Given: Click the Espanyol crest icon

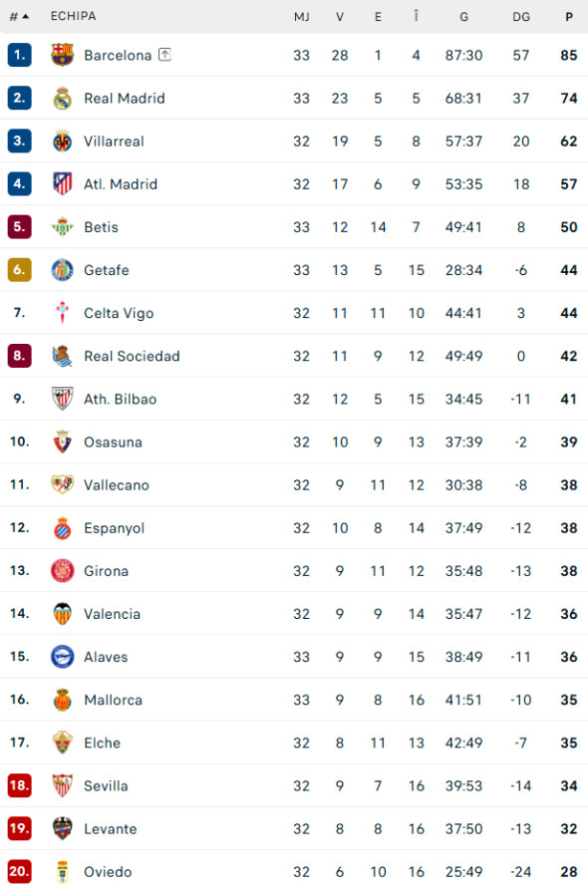Looking at the screenshot, I should [62, 527].
